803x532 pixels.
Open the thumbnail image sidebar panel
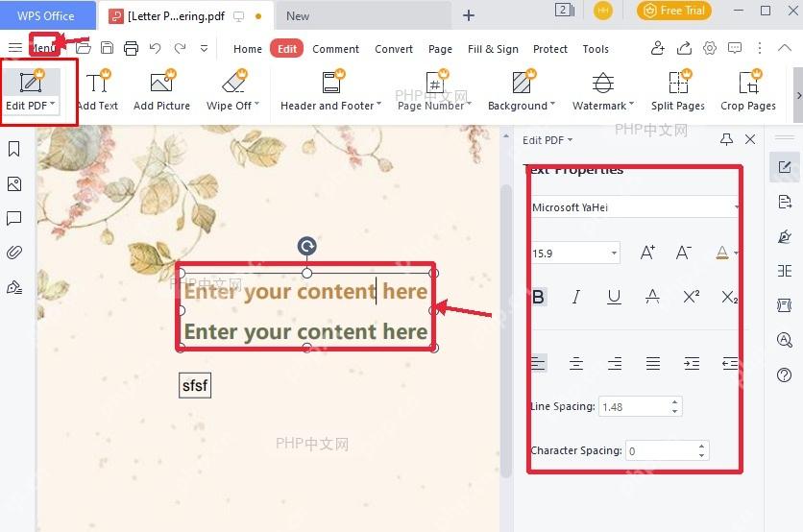(x=14, y=183)
